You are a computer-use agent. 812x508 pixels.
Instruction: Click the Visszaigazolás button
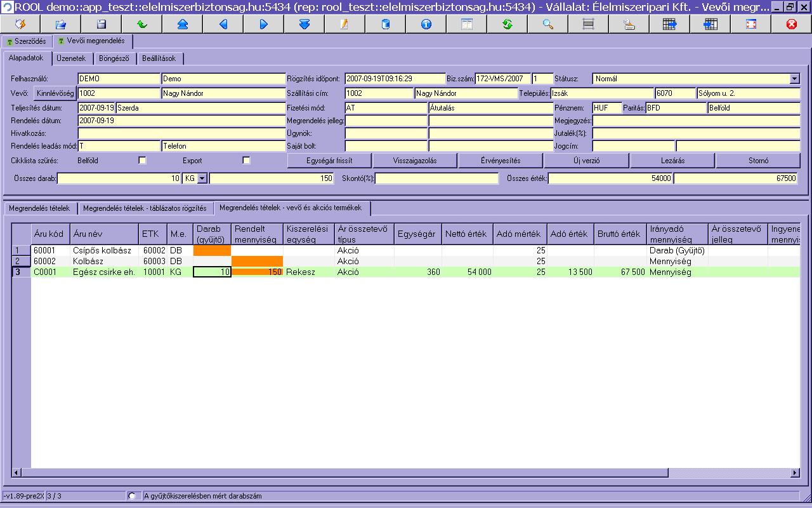(x=415, y=161)
